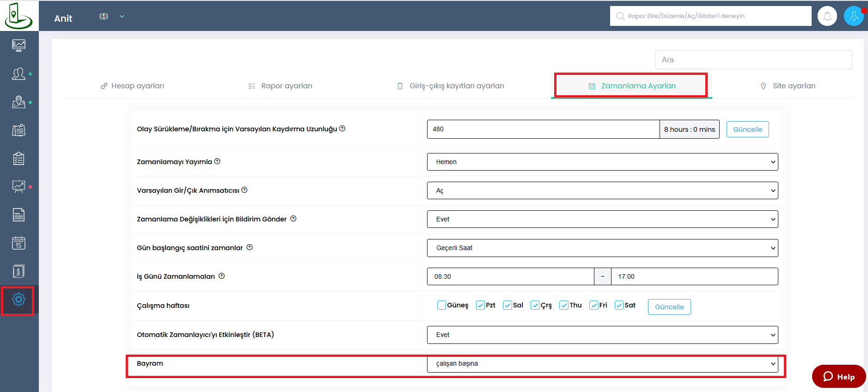Expand the Zamanlamayı Yayımla dropdown
The width and height of the screenshot is (868, 392).
pos(602,162)
